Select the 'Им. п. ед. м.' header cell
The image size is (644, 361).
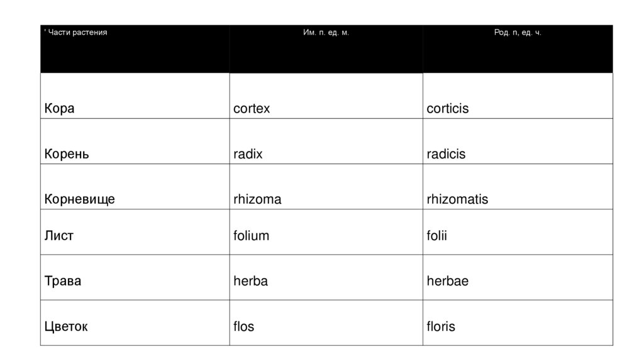point(326,33)
